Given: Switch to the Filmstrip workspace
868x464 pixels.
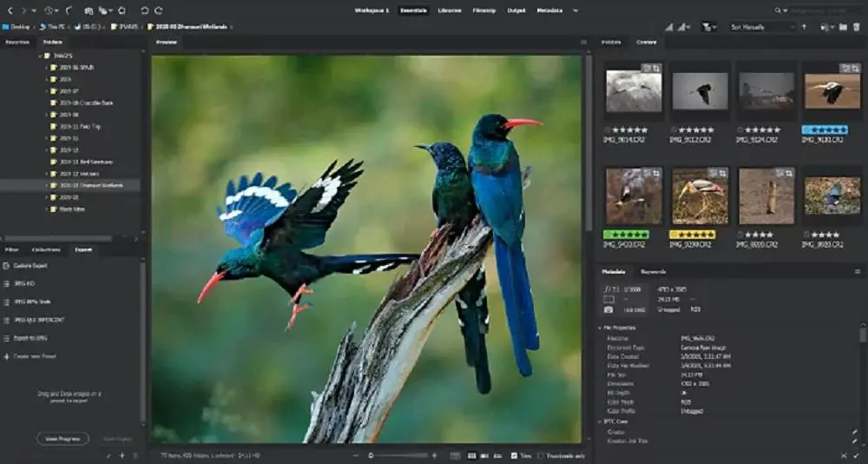Looking at the screenshot, I should click(x=484, y=10).
